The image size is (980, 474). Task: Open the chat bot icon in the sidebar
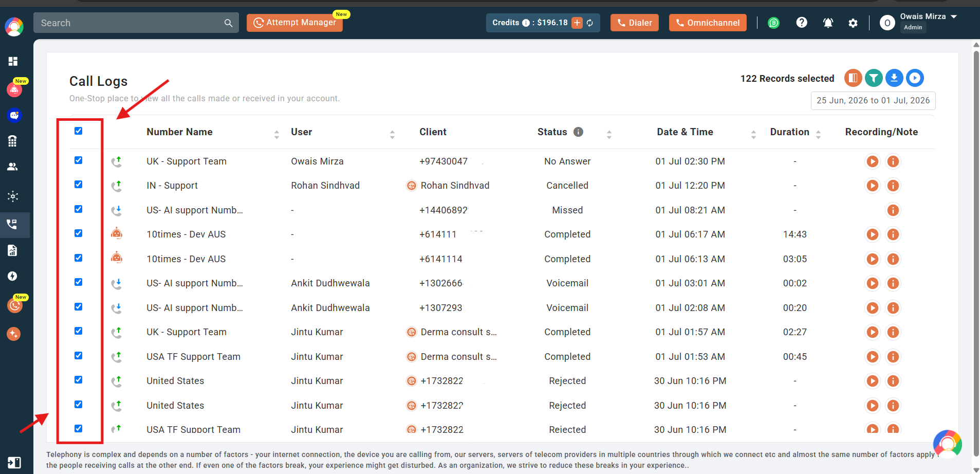14,115
